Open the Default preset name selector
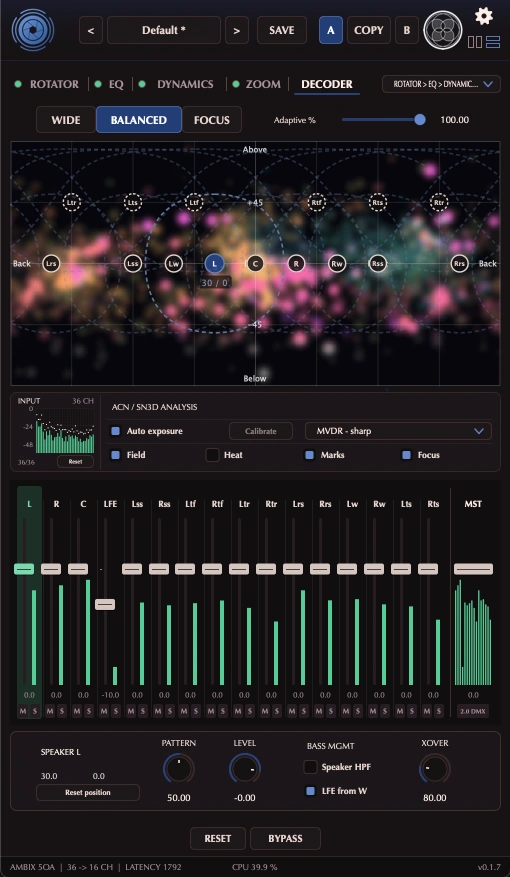This screenshot has width=510, height=877. point(164,30)
